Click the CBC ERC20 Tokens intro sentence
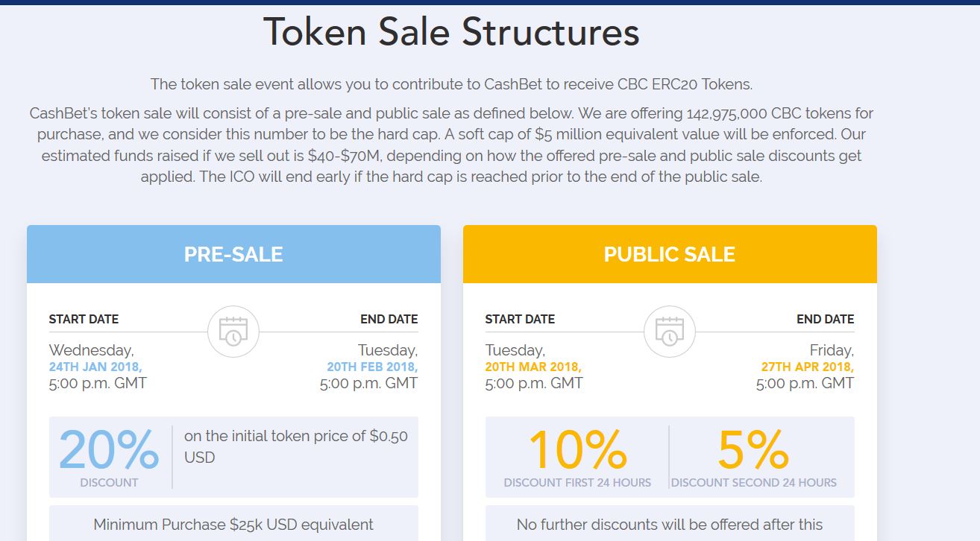This screenshot has width=980, height=541. 451,83
